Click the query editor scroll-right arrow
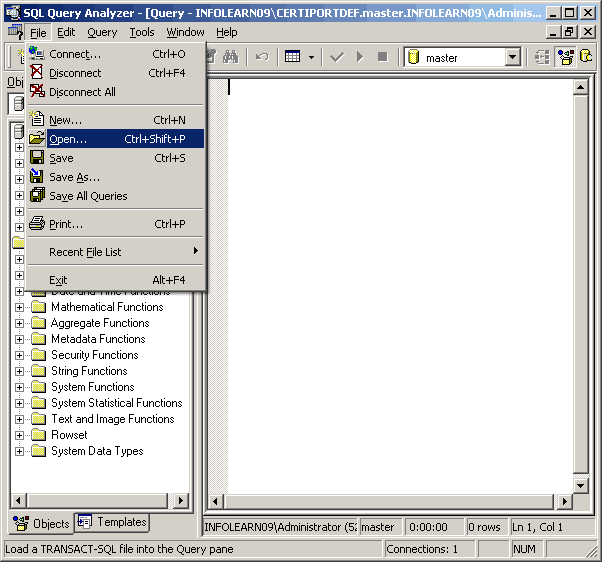 [x=564, y=501]
